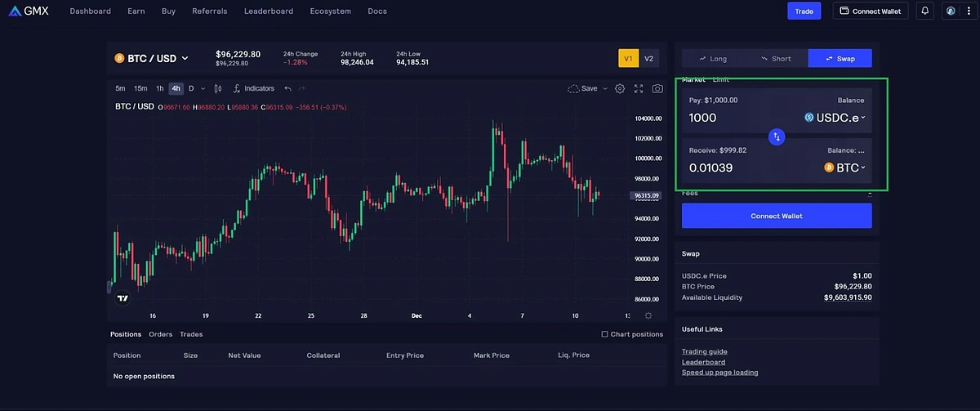The height and width of the screenshot is (411, 980).
Task: Open the notifications bell
Action: click(x=925, y=11)
